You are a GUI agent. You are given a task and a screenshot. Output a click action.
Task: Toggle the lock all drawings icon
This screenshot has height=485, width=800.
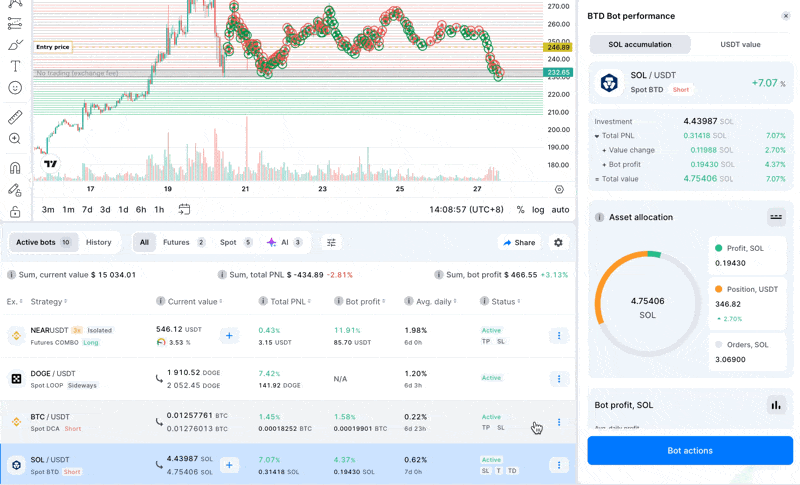(15, 212)
